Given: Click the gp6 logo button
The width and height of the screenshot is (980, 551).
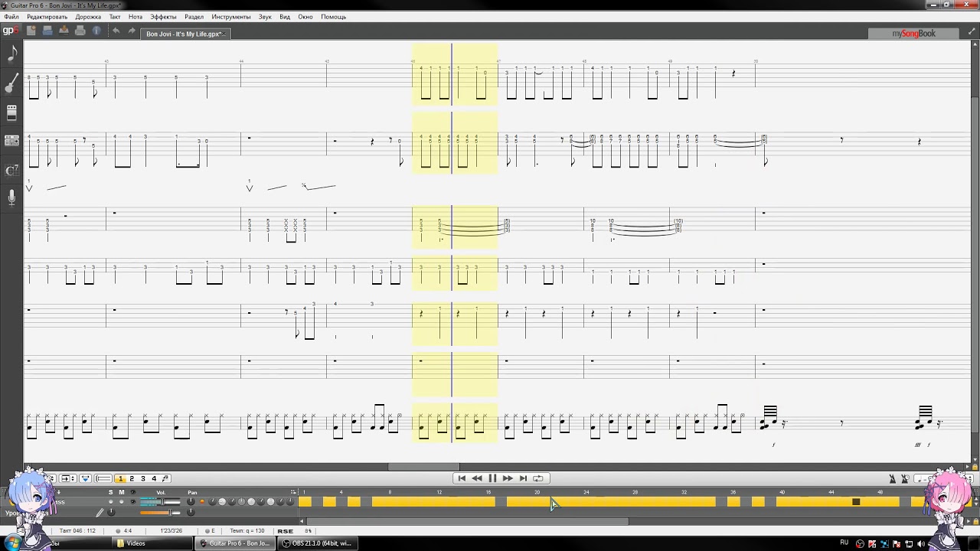Looking at the screenshot, I should coord(10,31).
